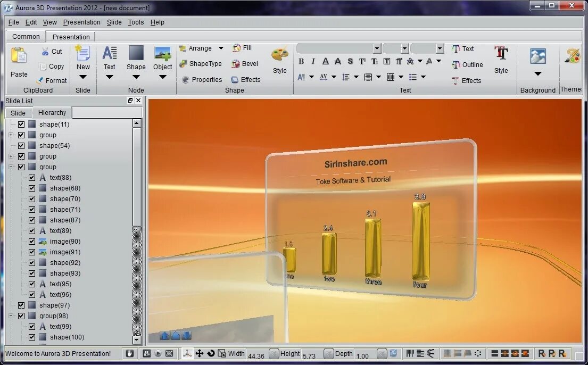Click the New slide icon
588x365 pixels.
(x=82, y=53)
